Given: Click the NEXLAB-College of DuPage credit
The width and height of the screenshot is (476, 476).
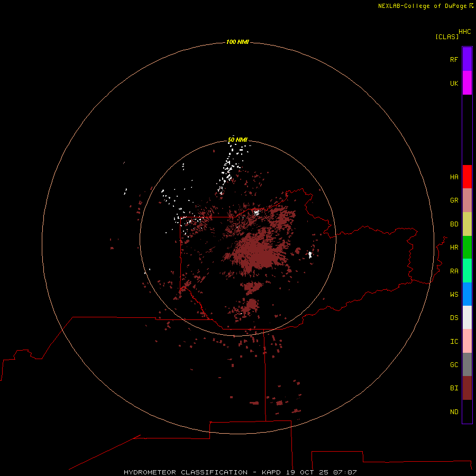Looking at the screenshot, I should point(425,6).
